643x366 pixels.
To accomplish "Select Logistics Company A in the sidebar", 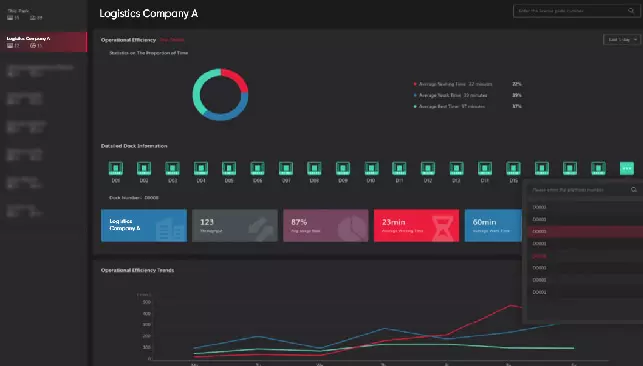I will 43,42.
